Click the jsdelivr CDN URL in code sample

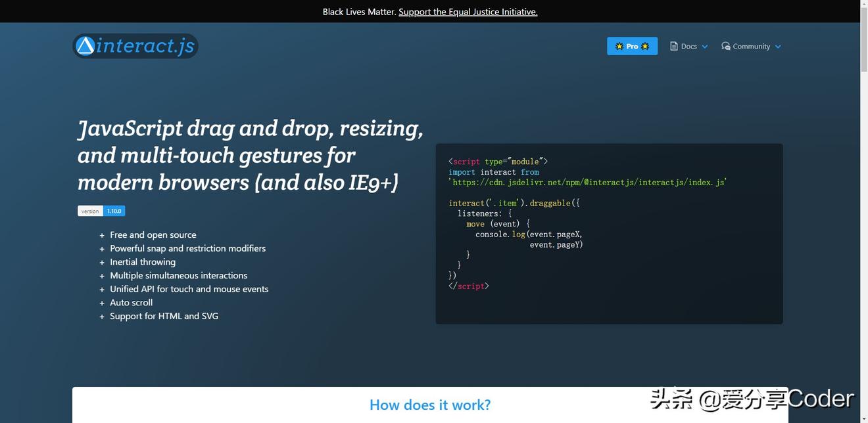588,183
